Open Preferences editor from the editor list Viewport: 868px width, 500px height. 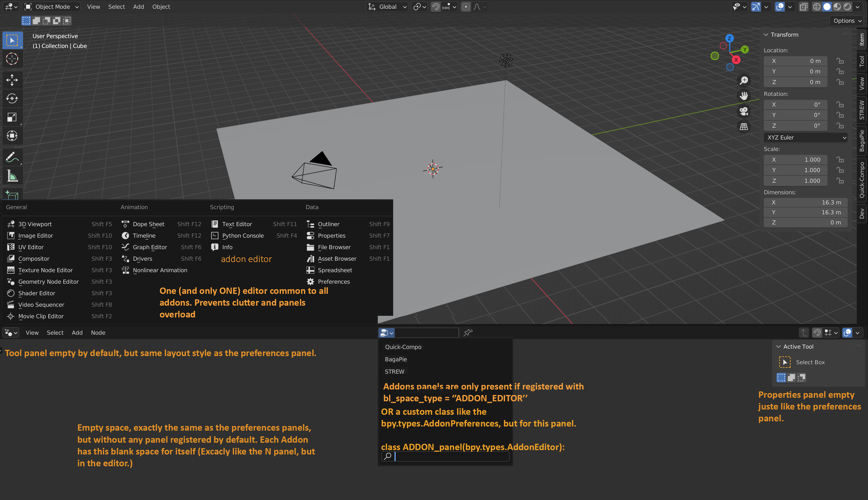point(334,282)
